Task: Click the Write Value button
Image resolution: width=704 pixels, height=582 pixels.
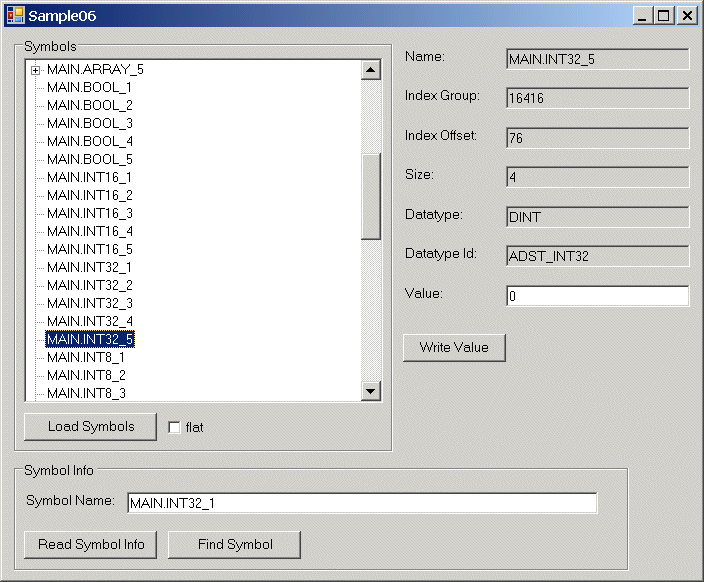Action: 454,348
